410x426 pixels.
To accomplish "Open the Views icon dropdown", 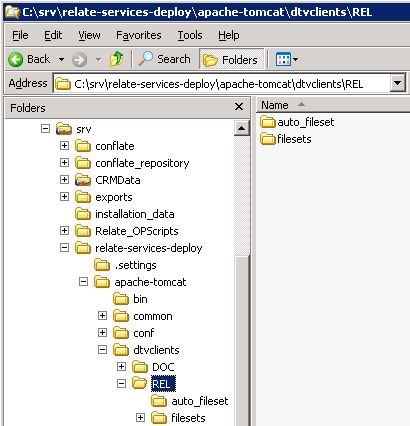I will (x=287, y=60).
